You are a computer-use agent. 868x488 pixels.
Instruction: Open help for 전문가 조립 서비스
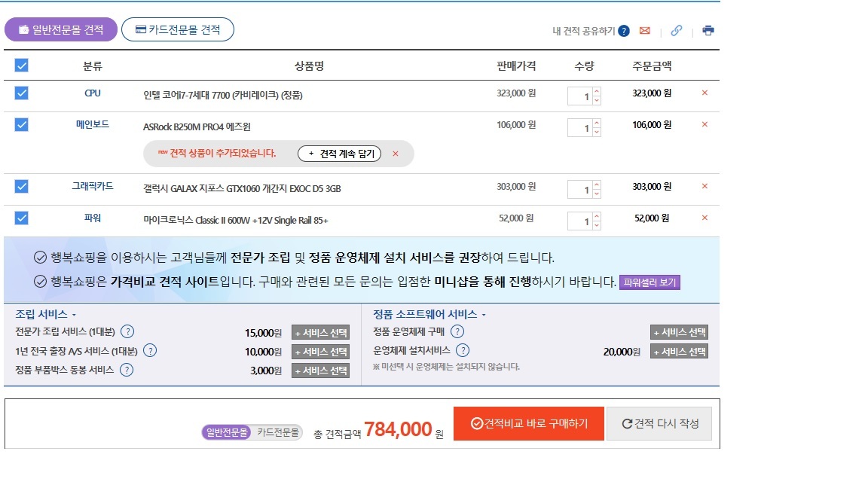pos(127,332)
